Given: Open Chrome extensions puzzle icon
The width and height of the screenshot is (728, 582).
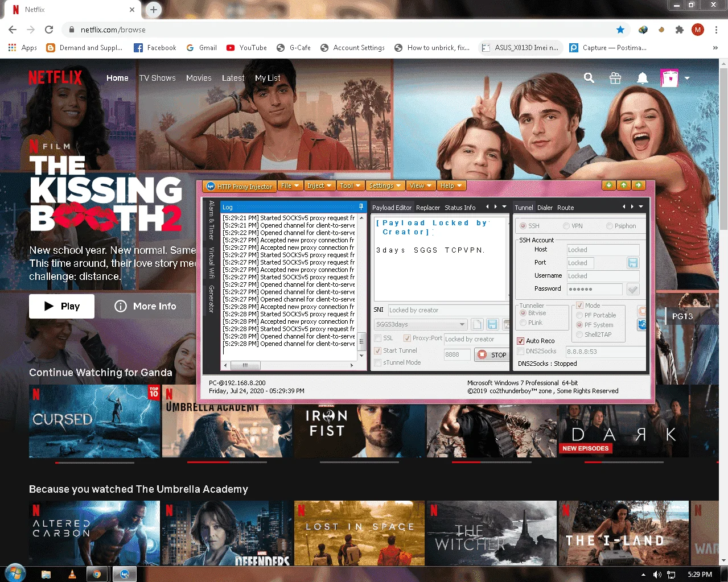Looking at the screenshot, I should tap(679, 30).
